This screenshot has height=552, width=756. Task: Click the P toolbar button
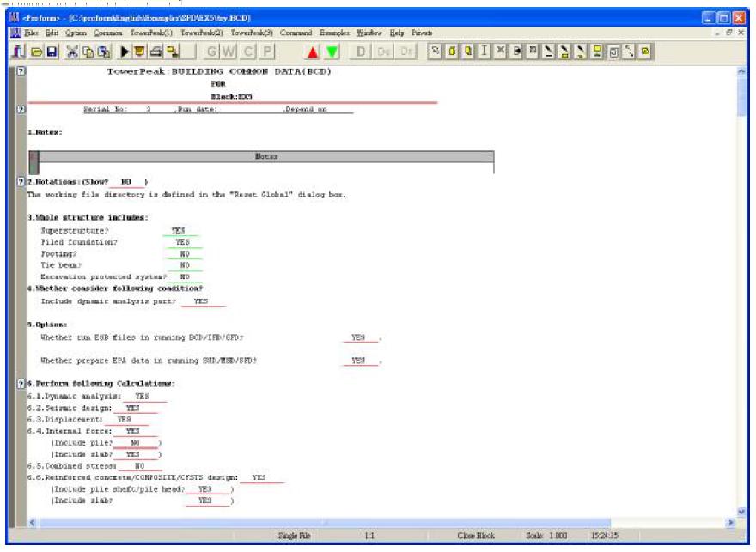pos(266,52)
